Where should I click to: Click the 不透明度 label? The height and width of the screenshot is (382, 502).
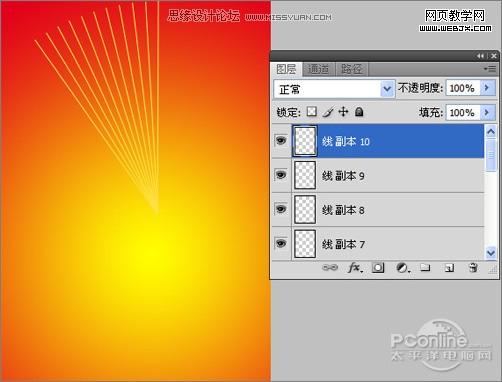[420, 88]
